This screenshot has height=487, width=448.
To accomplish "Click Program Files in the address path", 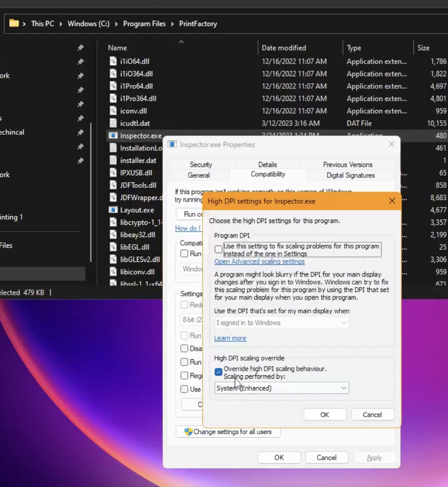I will 144,23.
